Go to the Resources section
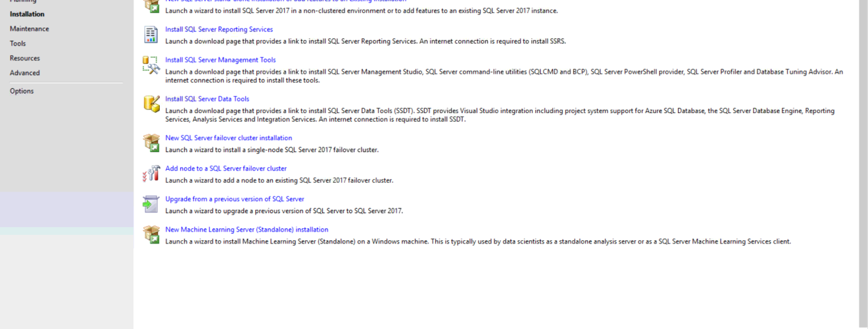868x329 pixels. (24, 58)
